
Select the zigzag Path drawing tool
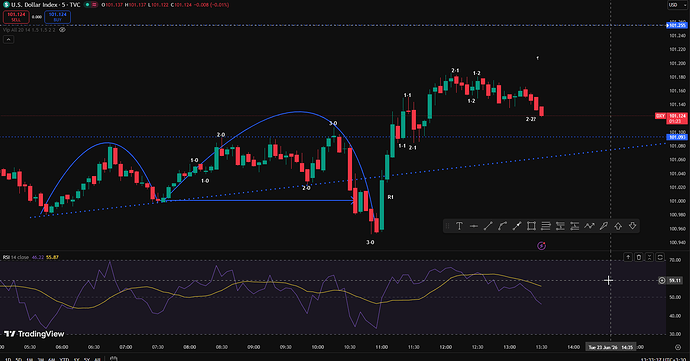coord(589,226)
